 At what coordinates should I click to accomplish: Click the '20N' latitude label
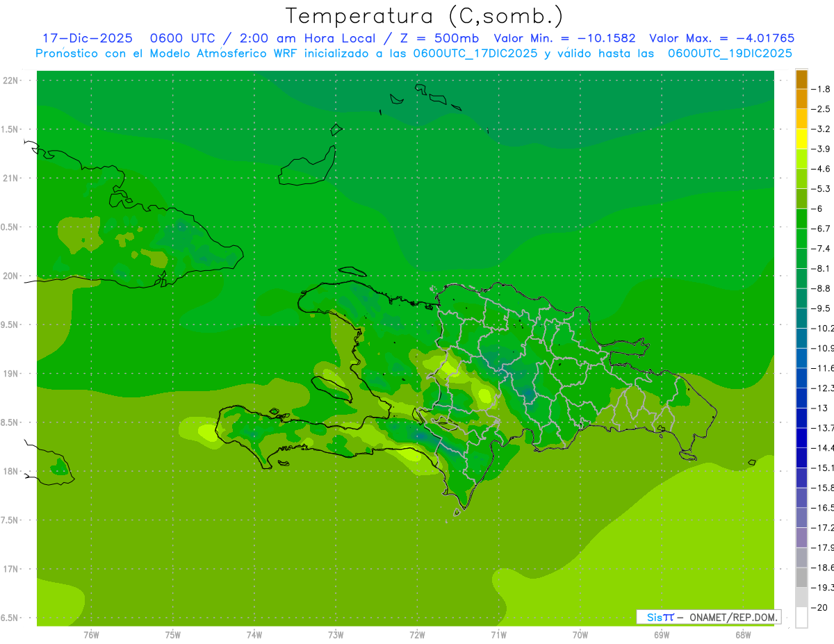[x=11, y=276]
